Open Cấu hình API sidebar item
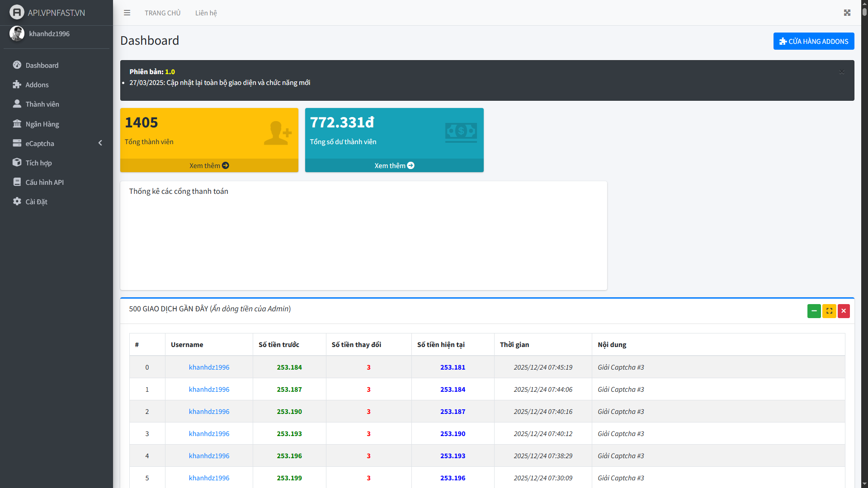The width and height of the screenshot is (868, 488). (x=44, y=182)
